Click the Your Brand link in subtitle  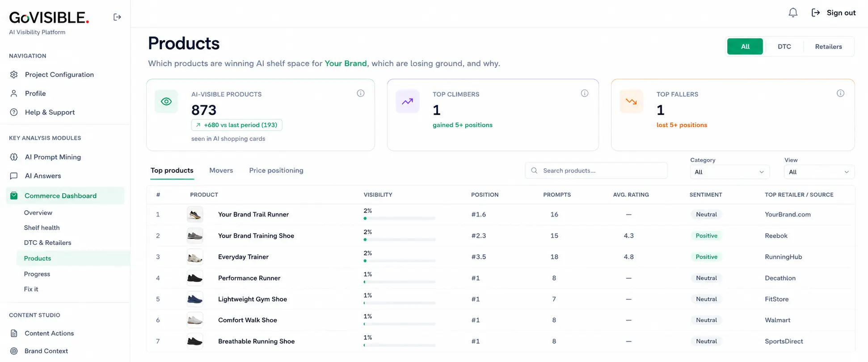[x=346, y=63]
